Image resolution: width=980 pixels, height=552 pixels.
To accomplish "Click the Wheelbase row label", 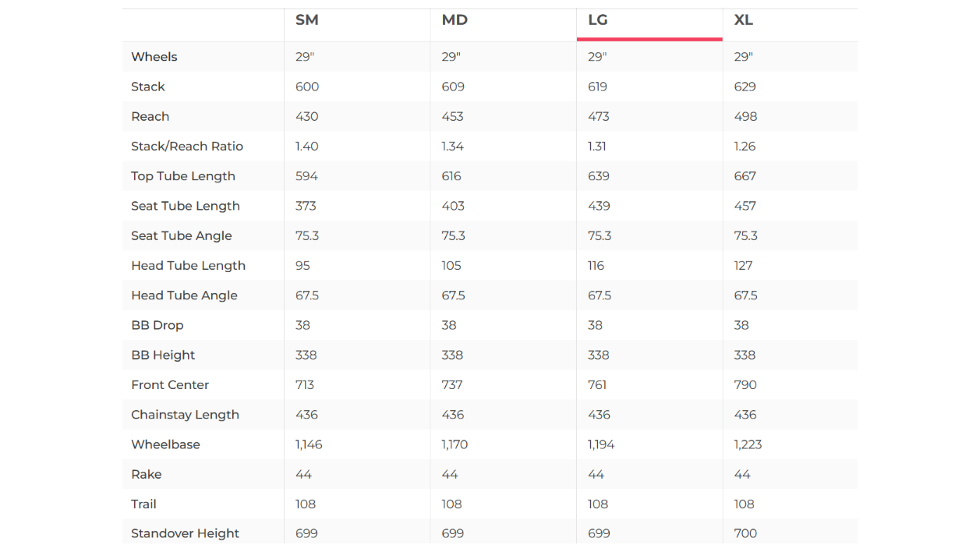I will (x=165, y=444).
